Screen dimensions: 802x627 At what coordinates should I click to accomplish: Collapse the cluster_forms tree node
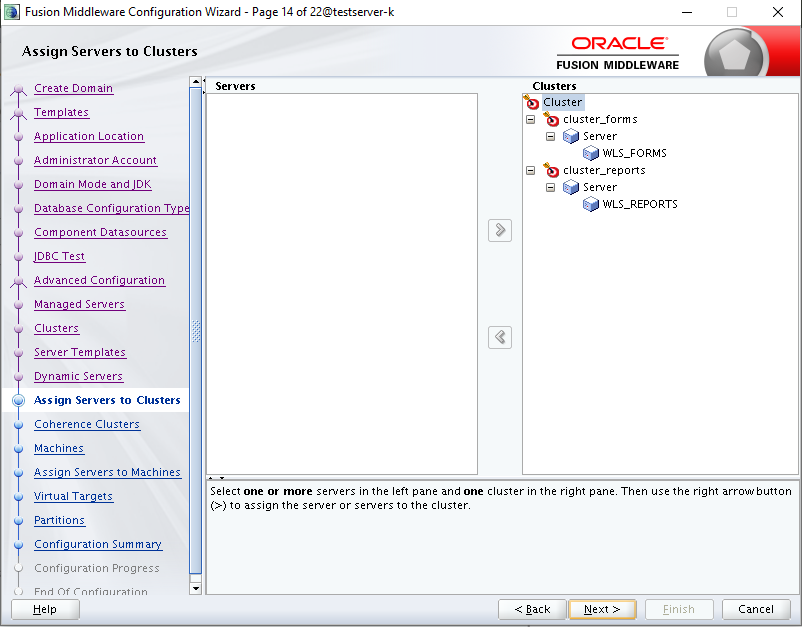[x=530, y=119]
